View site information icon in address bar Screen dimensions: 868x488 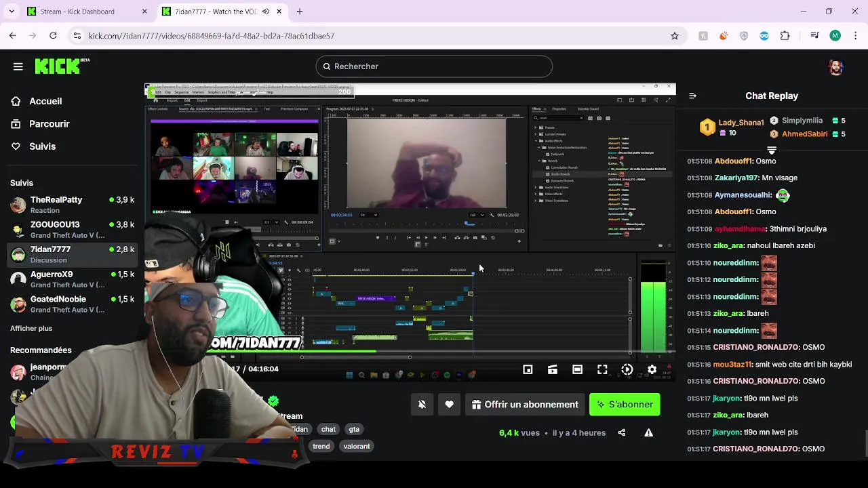pyautogui.click(x=77, y=36)
